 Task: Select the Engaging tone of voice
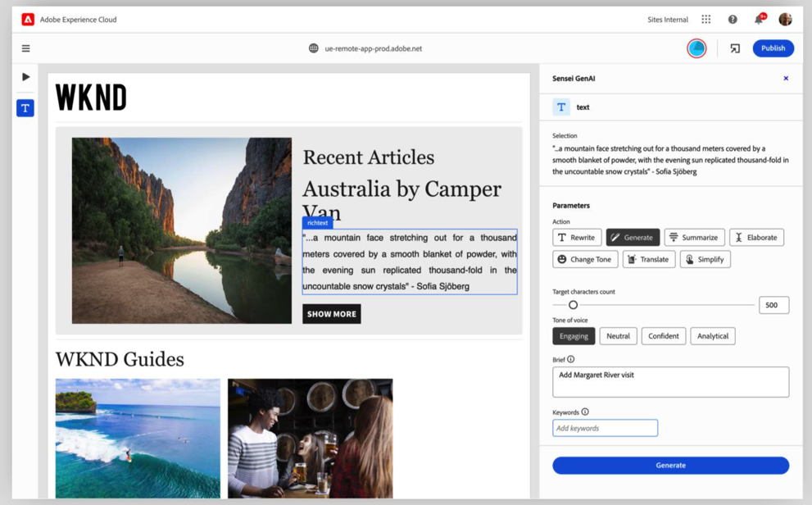pyautogui.click(x=574, y=336)
